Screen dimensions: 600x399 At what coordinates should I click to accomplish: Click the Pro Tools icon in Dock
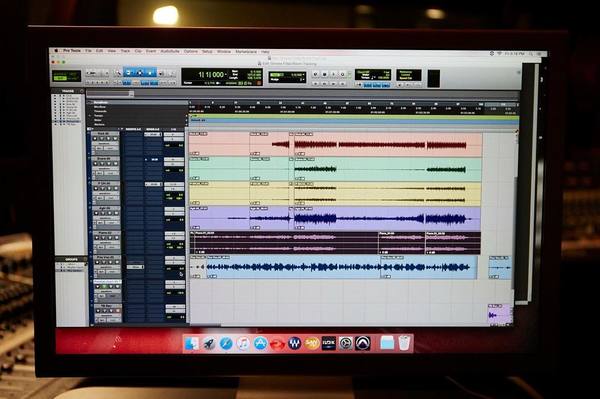362,343
